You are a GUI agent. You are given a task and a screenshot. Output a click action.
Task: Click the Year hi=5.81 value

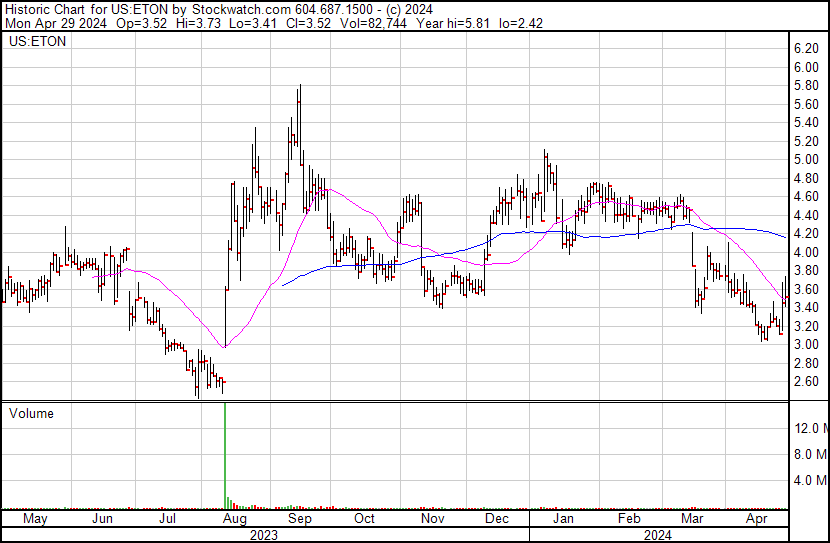click(453, 23)
